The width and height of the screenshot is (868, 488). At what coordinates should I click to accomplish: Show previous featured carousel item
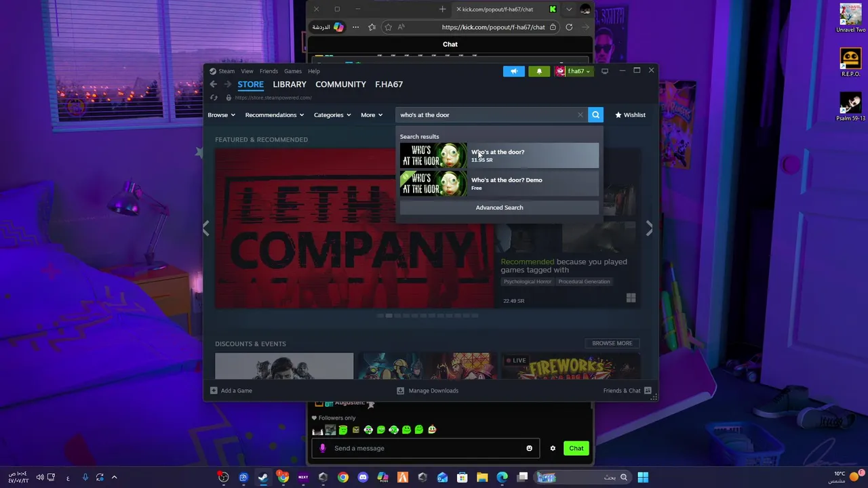[x=206, y=229]
